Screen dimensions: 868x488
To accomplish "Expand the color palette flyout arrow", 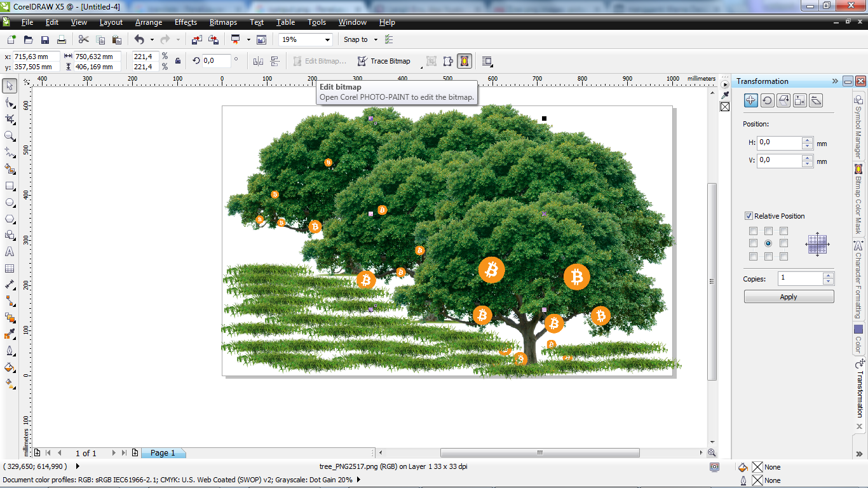I will 725,84.
